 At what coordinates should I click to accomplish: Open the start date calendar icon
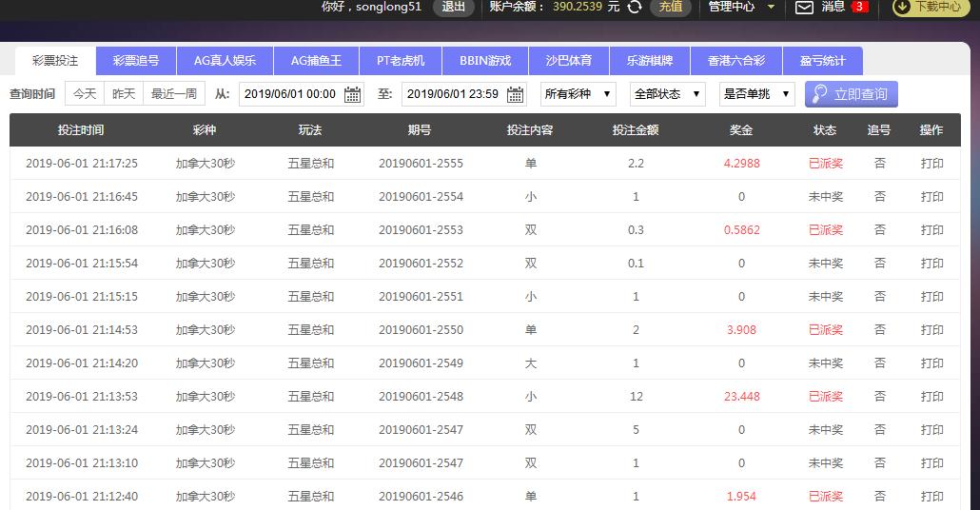click(x=352, y=94)
